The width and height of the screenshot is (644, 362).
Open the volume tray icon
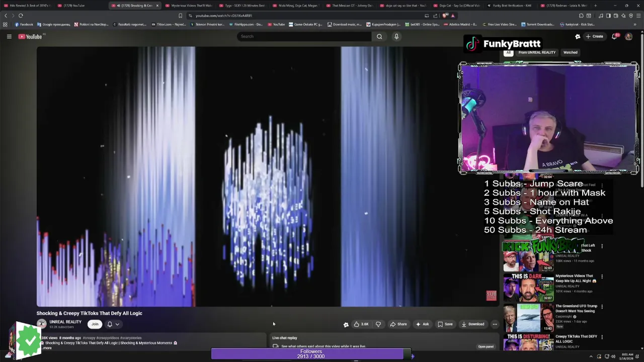pos(613,356)
